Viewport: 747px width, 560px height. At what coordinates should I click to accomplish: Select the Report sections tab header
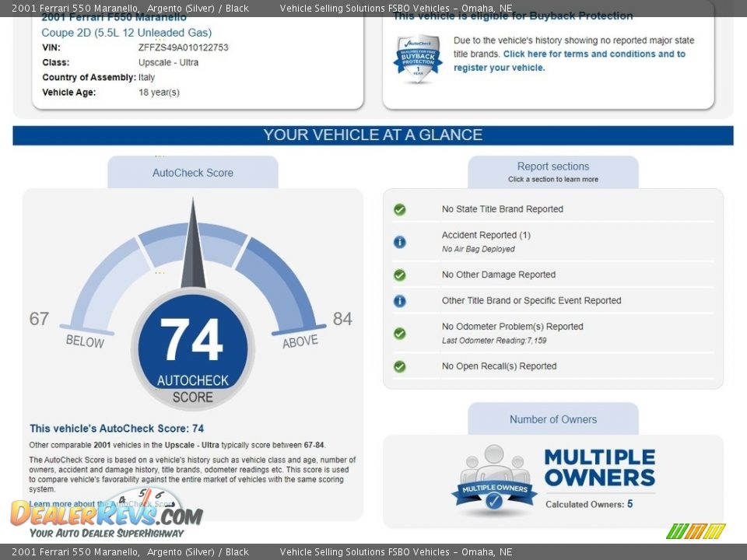click(x=553, y=172)
